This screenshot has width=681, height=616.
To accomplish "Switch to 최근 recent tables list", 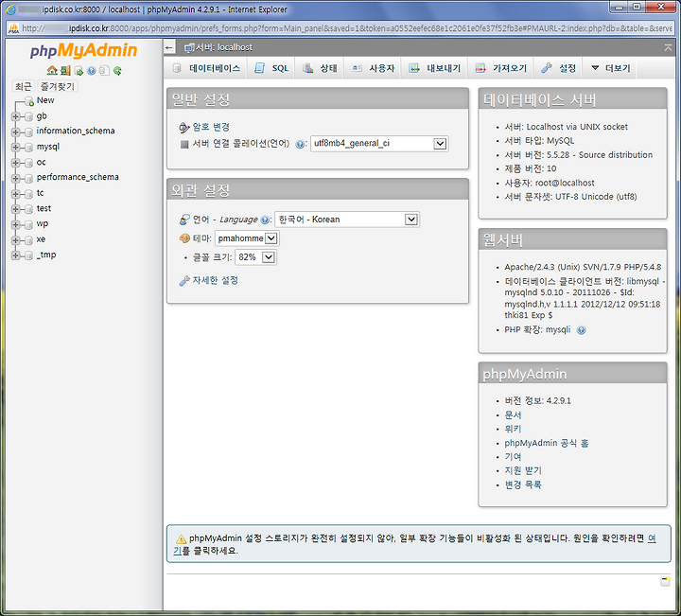I will pos(23,86).
